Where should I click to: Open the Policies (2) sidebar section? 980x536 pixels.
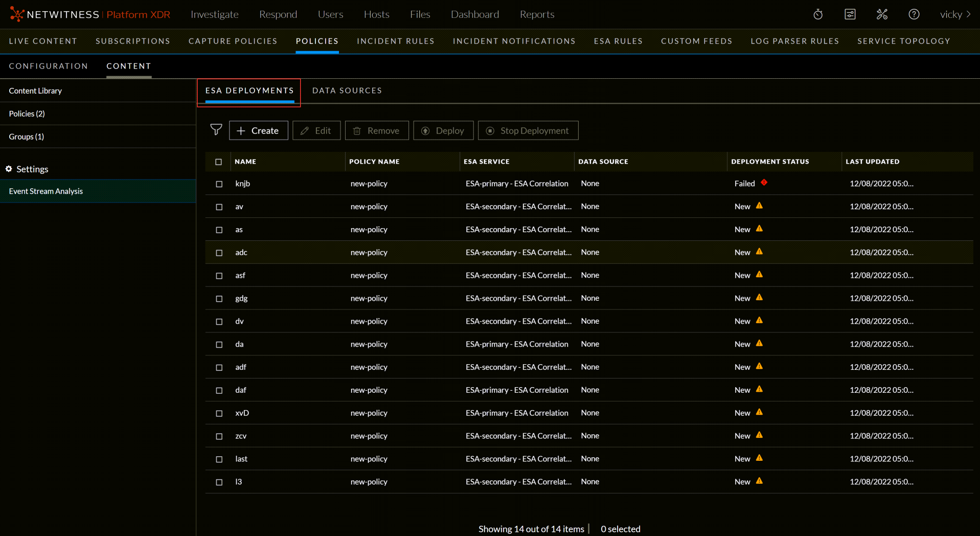point(27,114)
